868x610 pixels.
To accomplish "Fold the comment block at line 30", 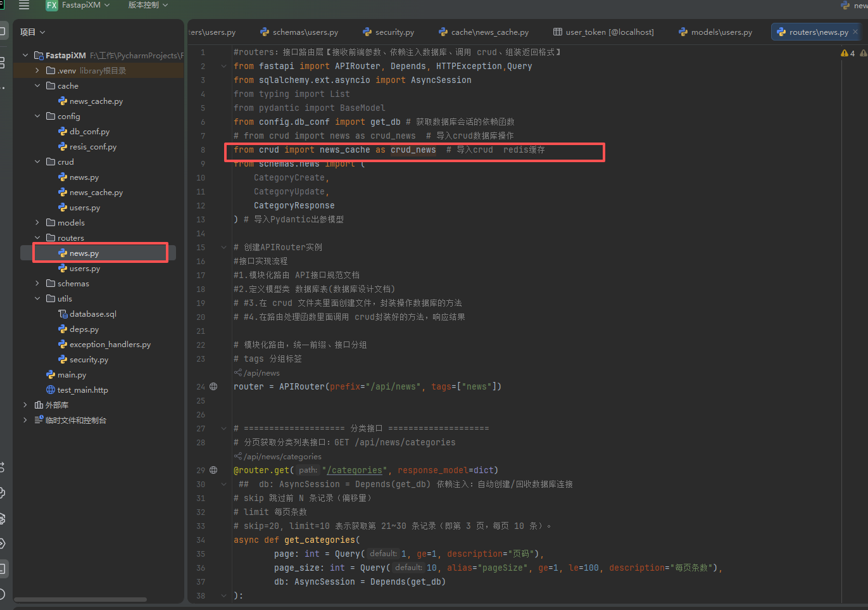I will click(x=223, y=484).
